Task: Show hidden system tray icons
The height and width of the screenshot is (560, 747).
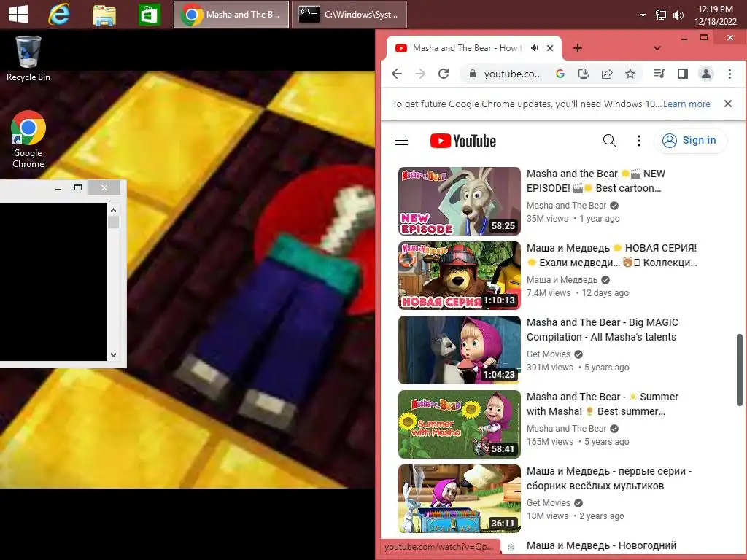Action: click(643, 15)
